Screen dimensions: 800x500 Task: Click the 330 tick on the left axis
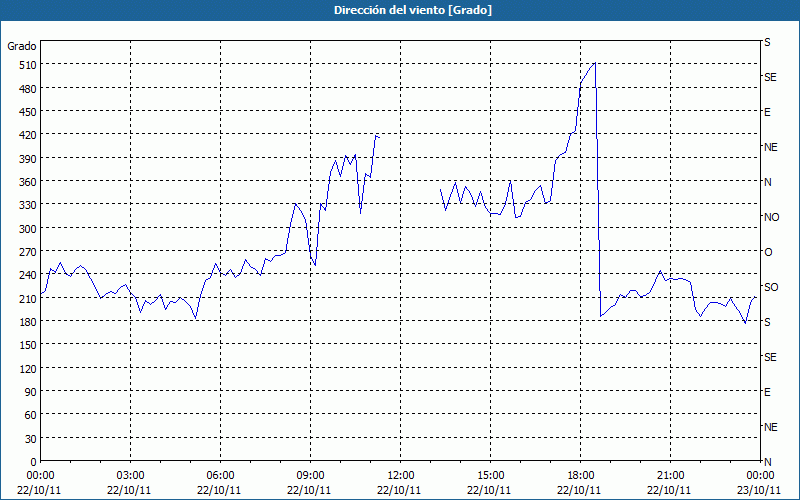tap(28, 205)
